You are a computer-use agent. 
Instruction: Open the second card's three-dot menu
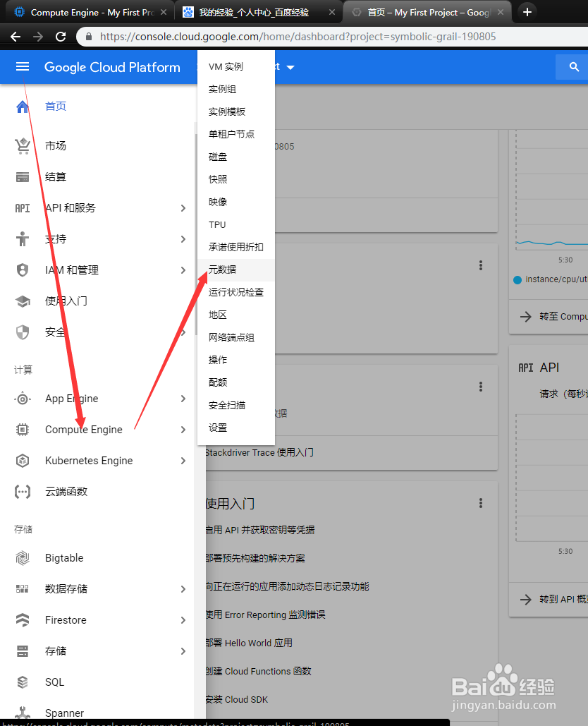(x=481, y=387)
